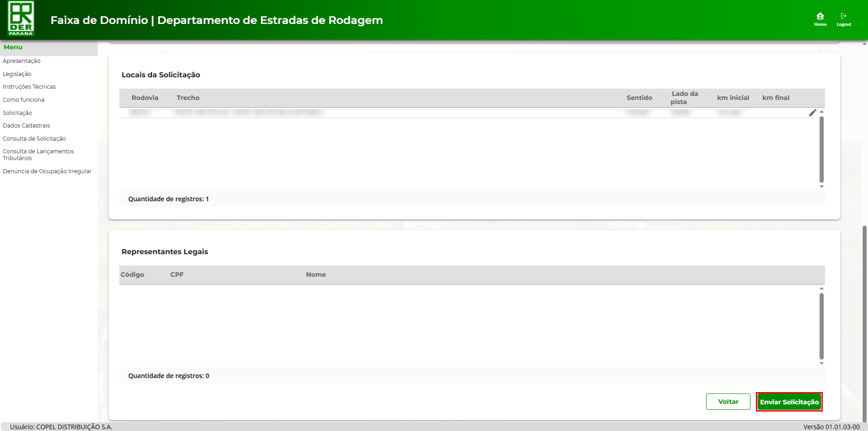This screenshot has width=868, height=431.
Task: Open Apresentação menu item
Action: [22, 61]
